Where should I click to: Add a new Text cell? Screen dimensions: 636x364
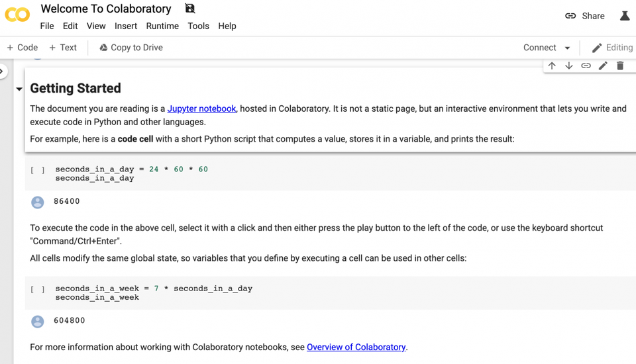pyautogui.click(x=63, y=48)
